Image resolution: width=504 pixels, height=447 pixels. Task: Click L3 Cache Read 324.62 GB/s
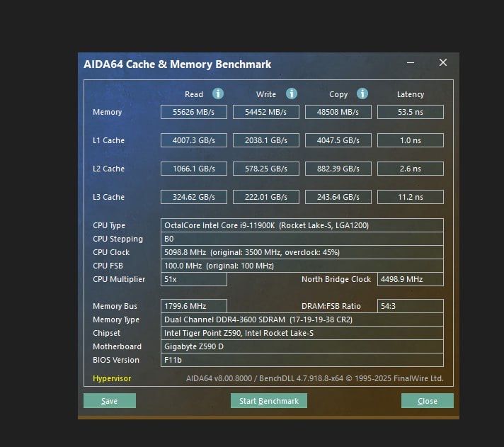pos(194,197)
